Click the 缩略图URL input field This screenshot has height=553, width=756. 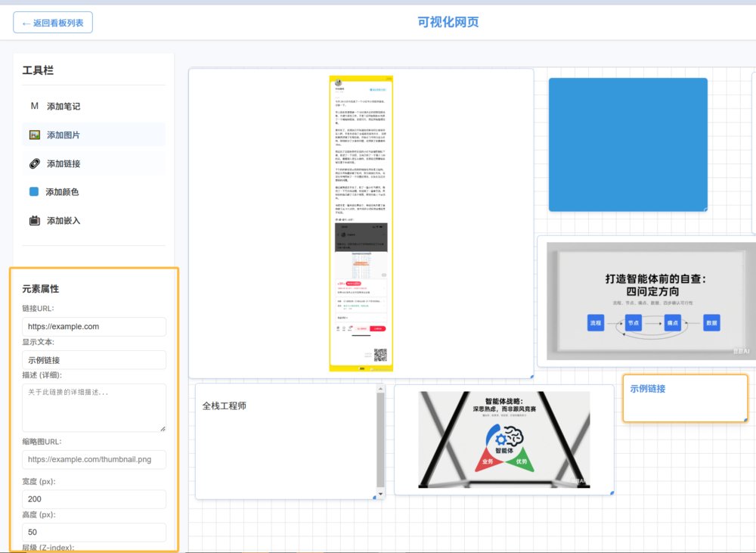[94, 459]
